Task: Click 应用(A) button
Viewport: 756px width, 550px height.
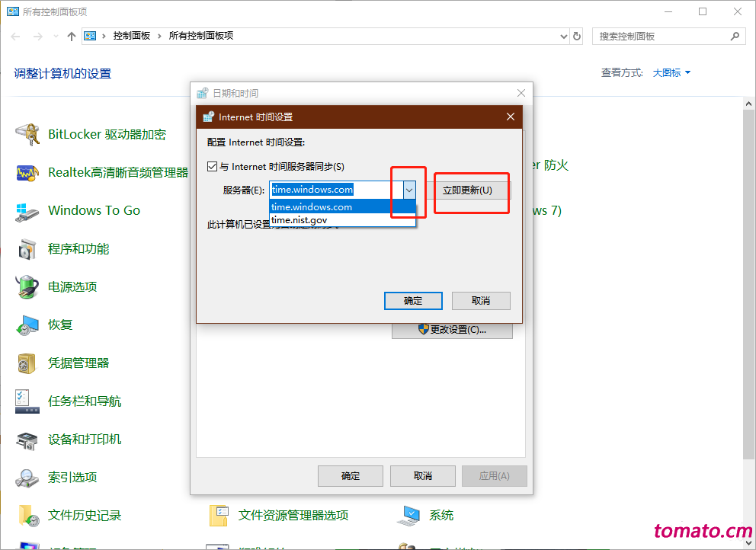Action: point(494,476)
